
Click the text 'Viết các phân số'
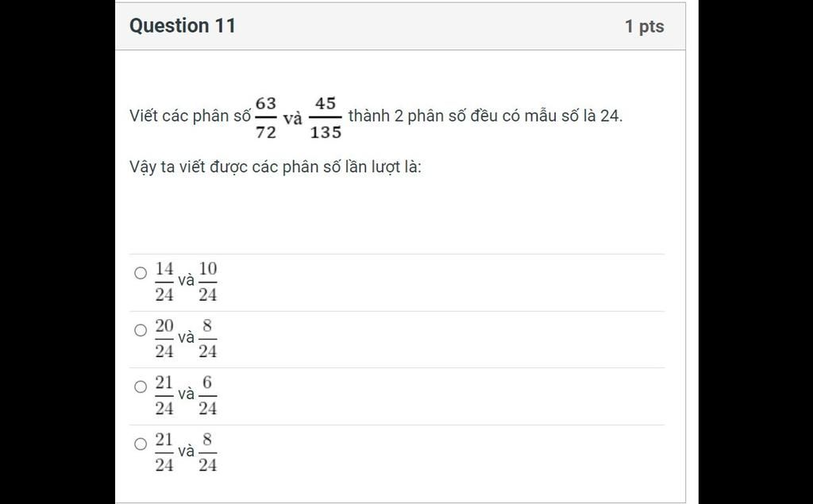190,116
